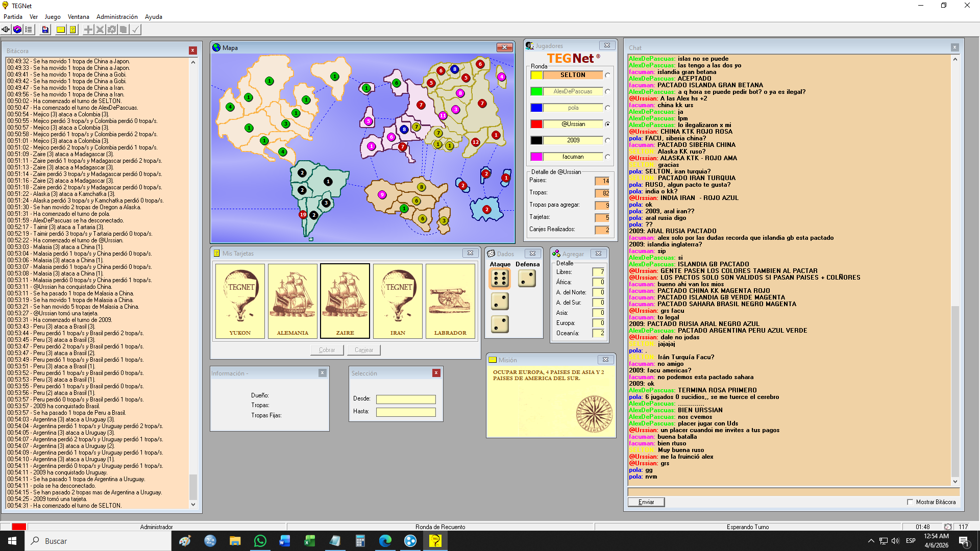The image size is (980, 551).
Task: Open TEGNet icon in Windows taskbar
Action: [435, 541]
